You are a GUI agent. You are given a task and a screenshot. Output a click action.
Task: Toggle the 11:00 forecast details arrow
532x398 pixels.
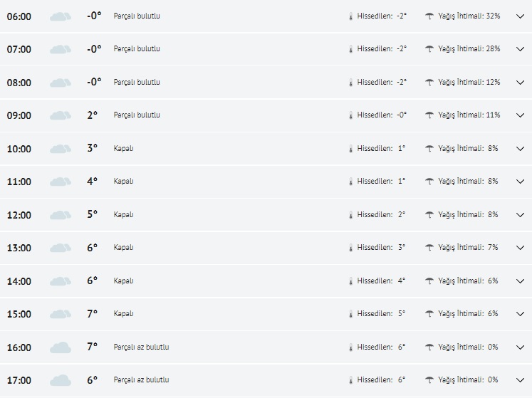pos(520,182)
